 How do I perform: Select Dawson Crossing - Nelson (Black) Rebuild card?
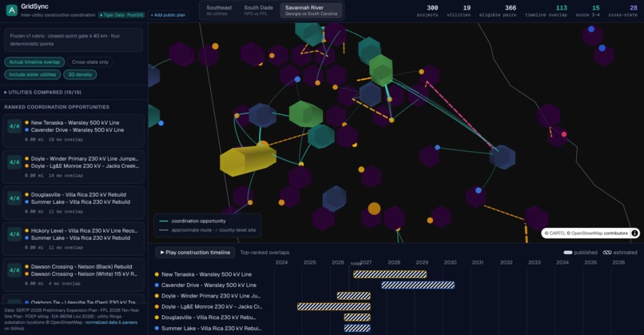tap(74, 274)
